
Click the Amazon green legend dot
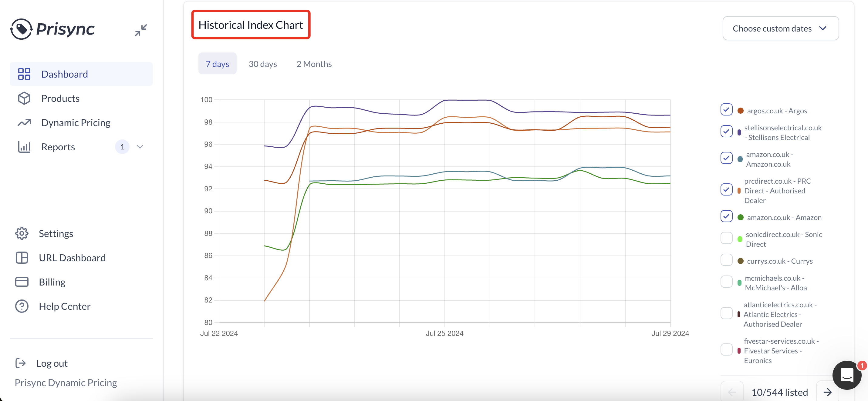740,217
